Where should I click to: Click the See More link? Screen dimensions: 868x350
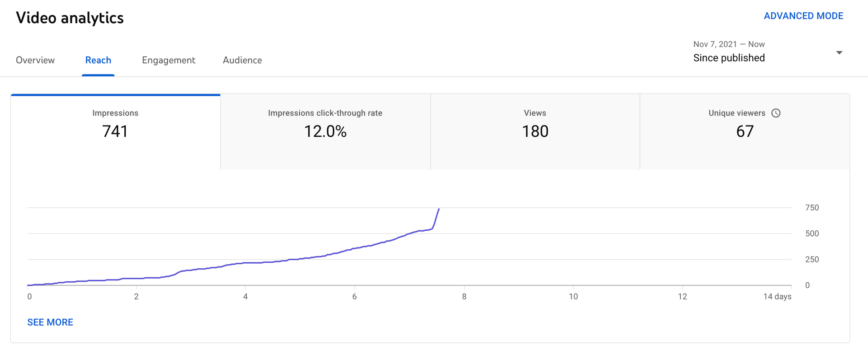point(50,322)
